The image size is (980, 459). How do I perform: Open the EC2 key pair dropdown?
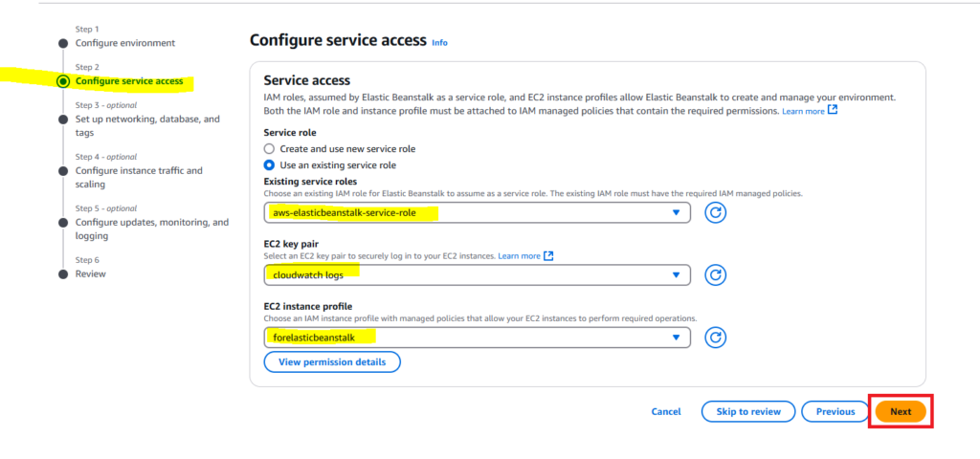click(x=676, y=275)
